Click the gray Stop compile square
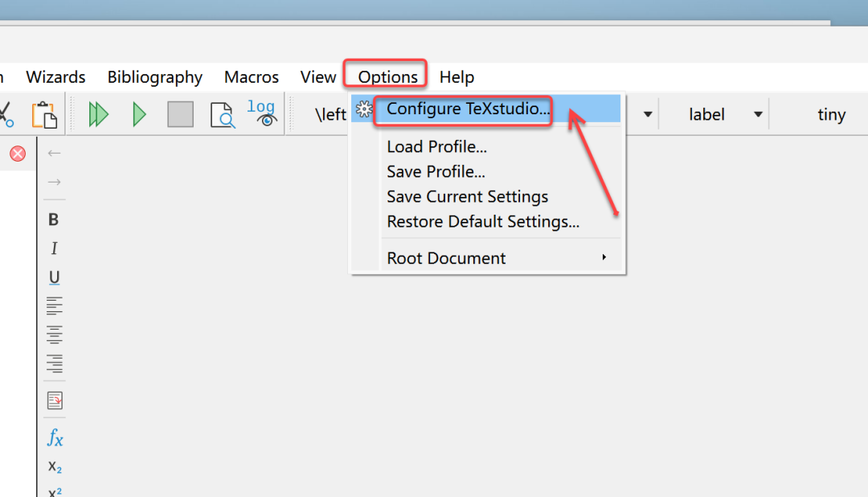 click(x=180, y=114)
